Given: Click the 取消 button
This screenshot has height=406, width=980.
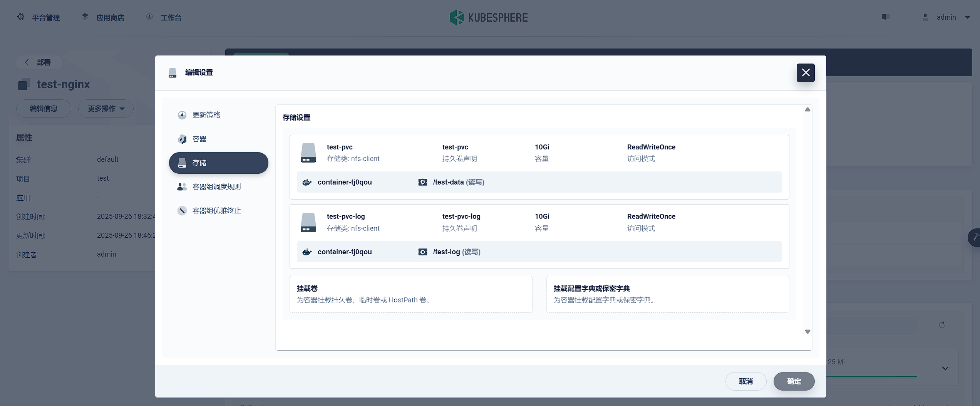Looking at the screenshot, I should (745, 381).
